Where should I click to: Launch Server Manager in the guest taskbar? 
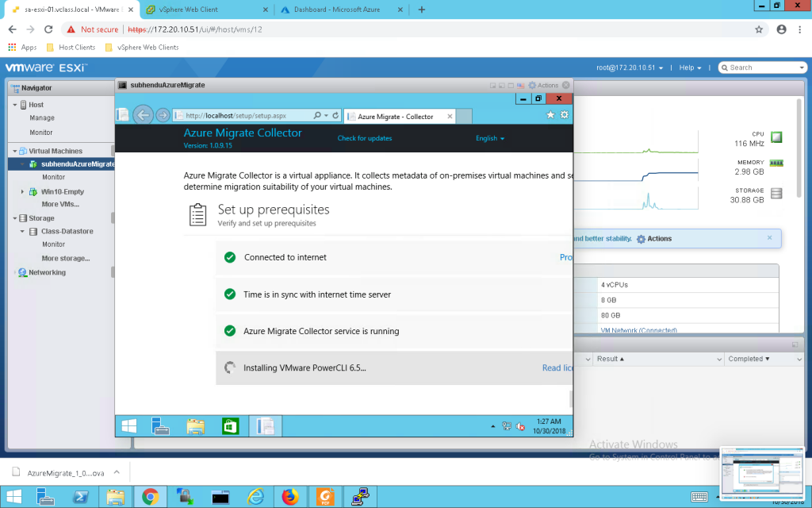pos(160,426)
